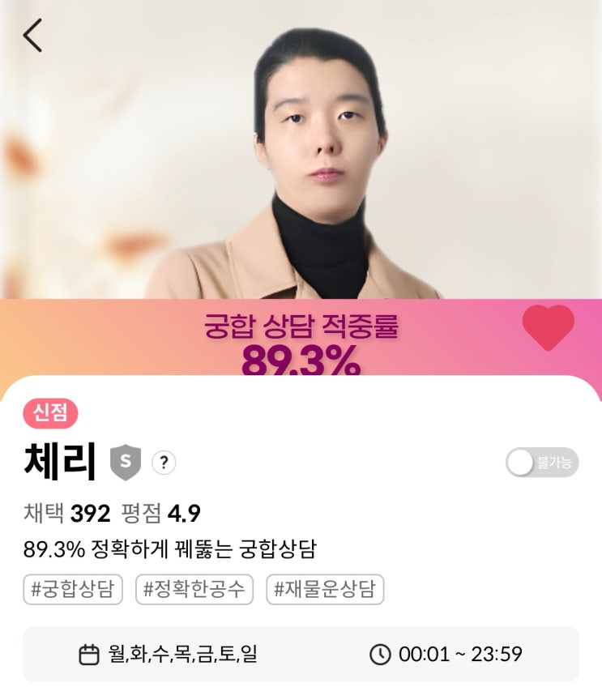Toggle the 불가능 availability switch
This screenshot has width=602, height=700.
[542, 462]
